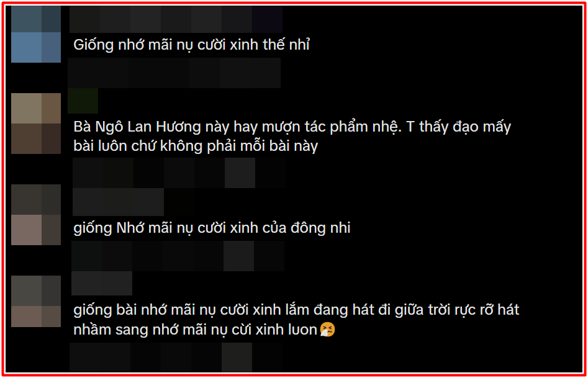
Task: Click the sneezing face emoji in the last comment
Action: (327, 330)
